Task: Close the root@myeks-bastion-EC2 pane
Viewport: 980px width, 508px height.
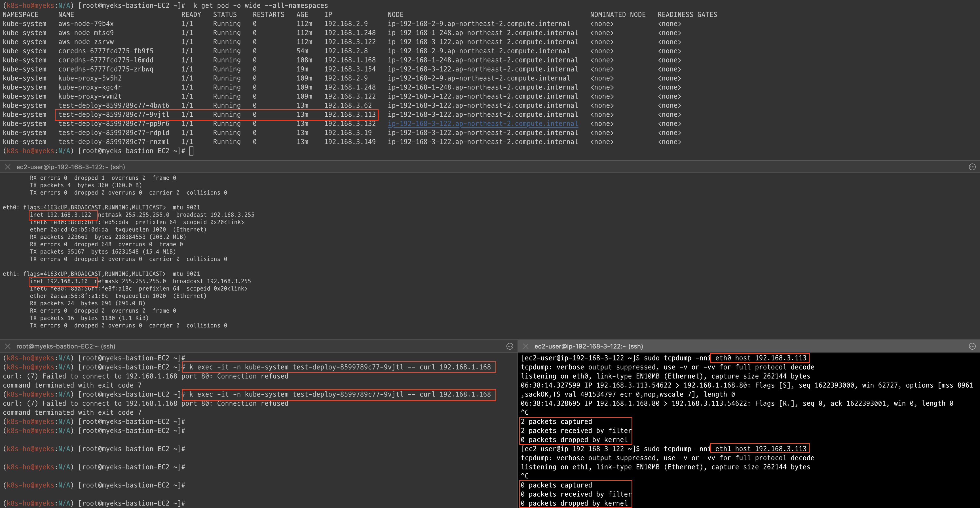Action: coord(8,346)
